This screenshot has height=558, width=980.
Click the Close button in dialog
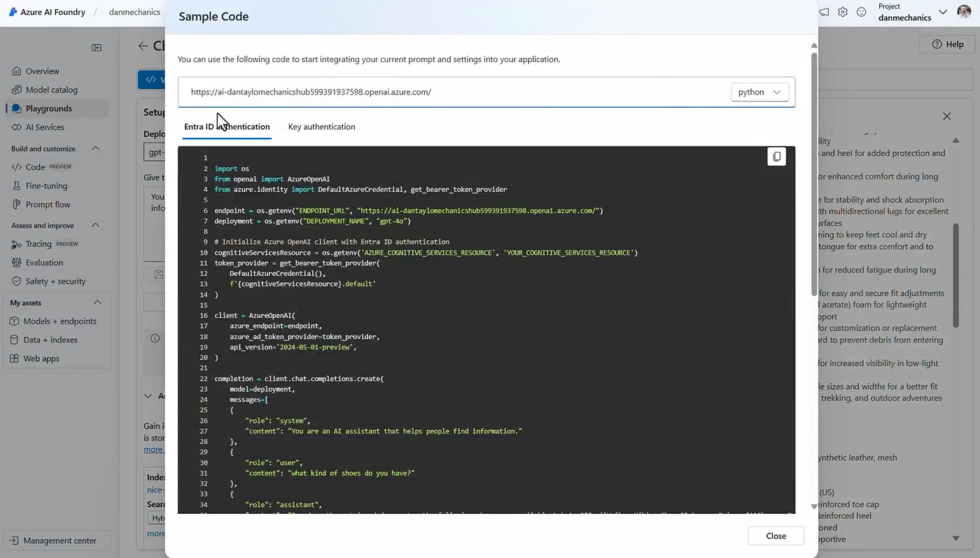click(x=776, y=536)
